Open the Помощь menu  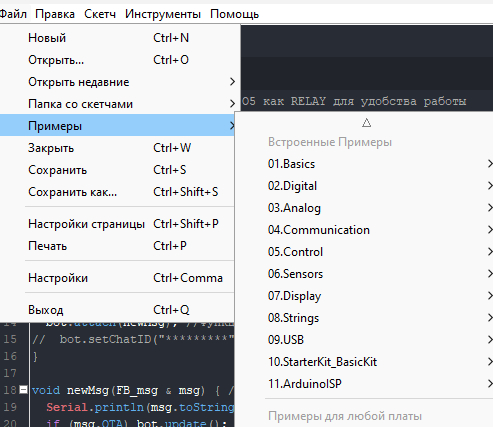click(x=234, y=14)
